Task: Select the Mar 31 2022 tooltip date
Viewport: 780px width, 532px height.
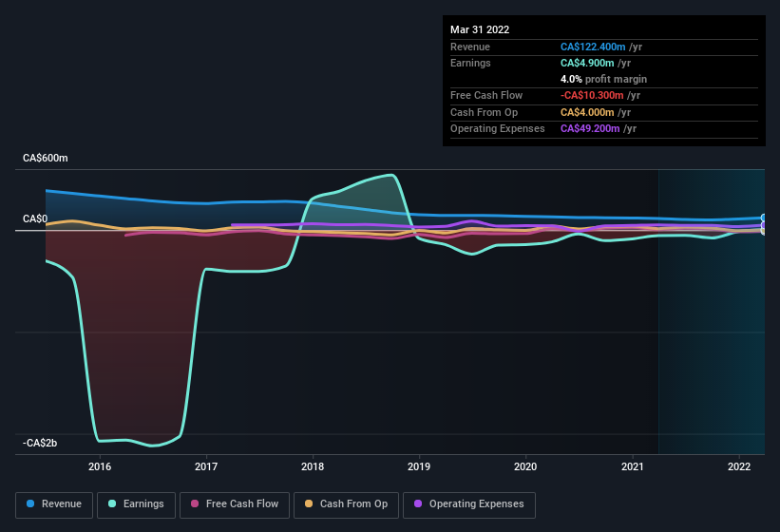Action: click(x=480, y=29)
